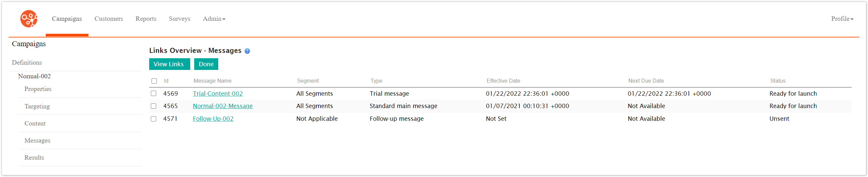Tick the checkbox for Follow-Up-002 row
This screenshot has width=868, height=177.
[x=154, y=119]
